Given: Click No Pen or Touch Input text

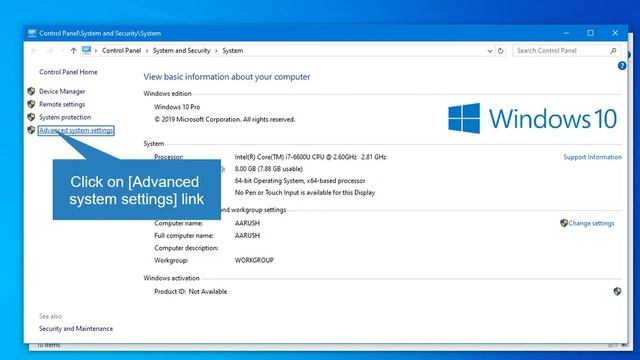Looking at the screenshot, I should [305, 193].
